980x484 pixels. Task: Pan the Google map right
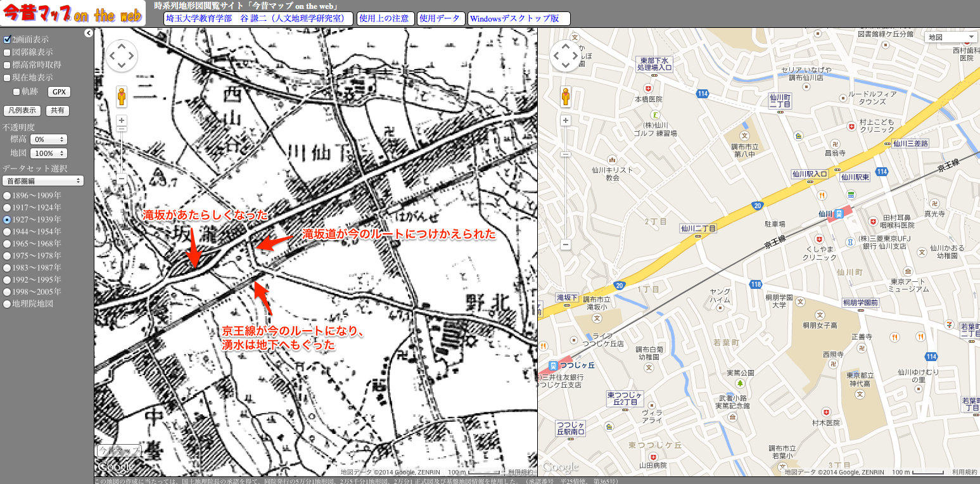tap(575, 56)
